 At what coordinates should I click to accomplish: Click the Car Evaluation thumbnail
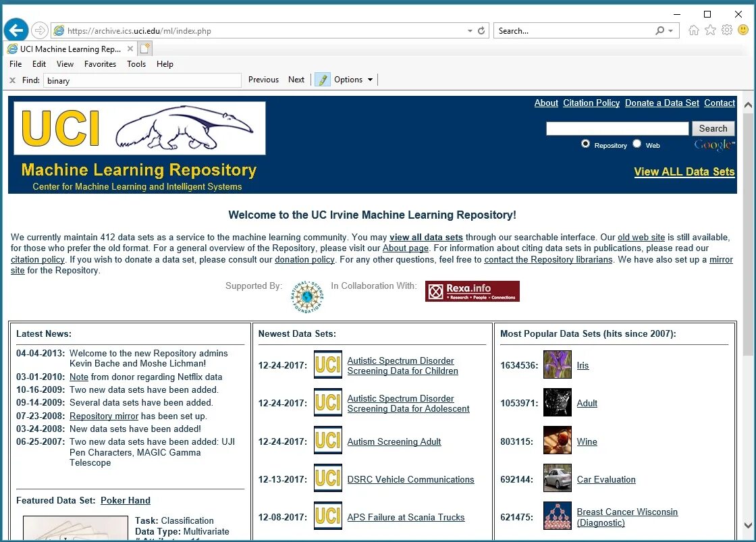(558, 478)
